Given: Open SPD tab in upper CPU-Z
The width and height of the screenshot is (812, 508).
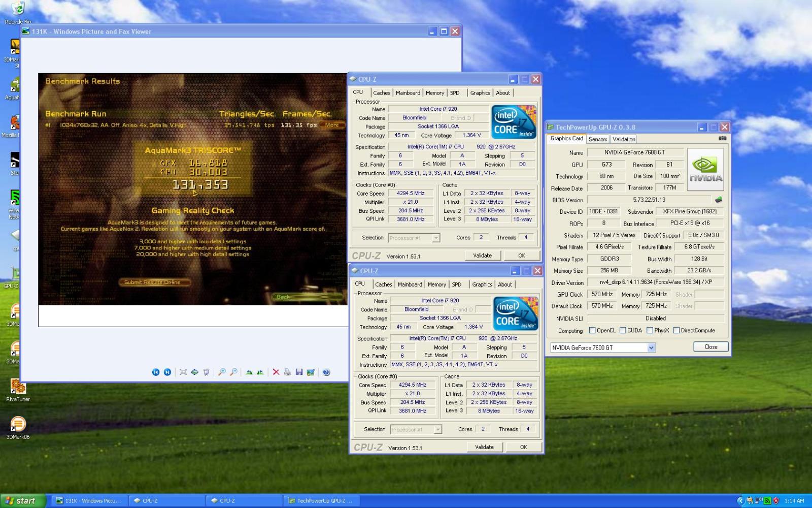Looking at the screenshot, I should [455, 93].
